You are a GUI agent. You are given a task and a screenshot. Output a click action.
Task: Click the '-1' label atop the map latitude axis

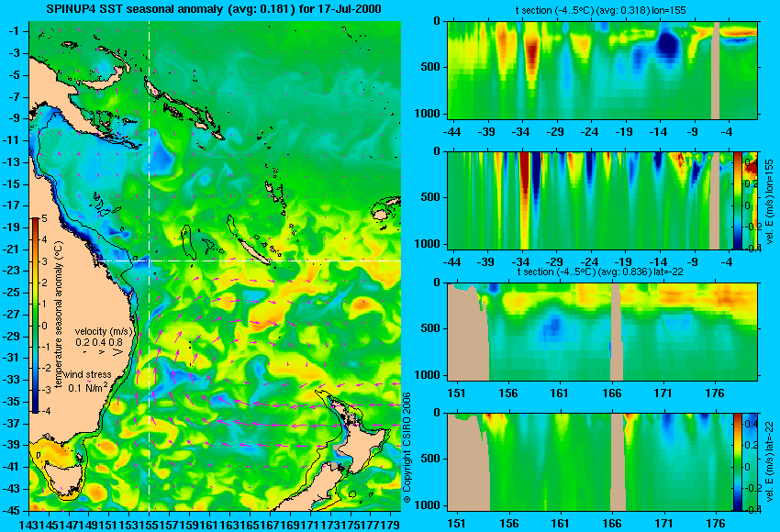16,31
